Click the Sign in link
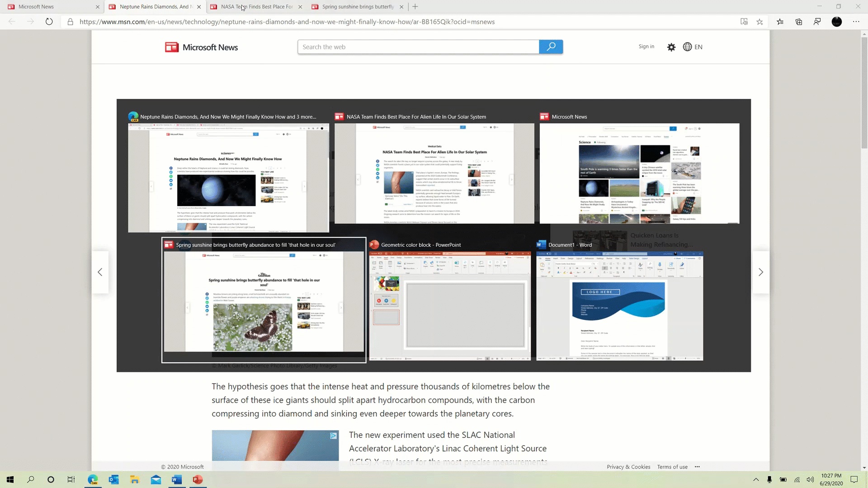This screenshot has height=488, width=868. click(646, 47)
